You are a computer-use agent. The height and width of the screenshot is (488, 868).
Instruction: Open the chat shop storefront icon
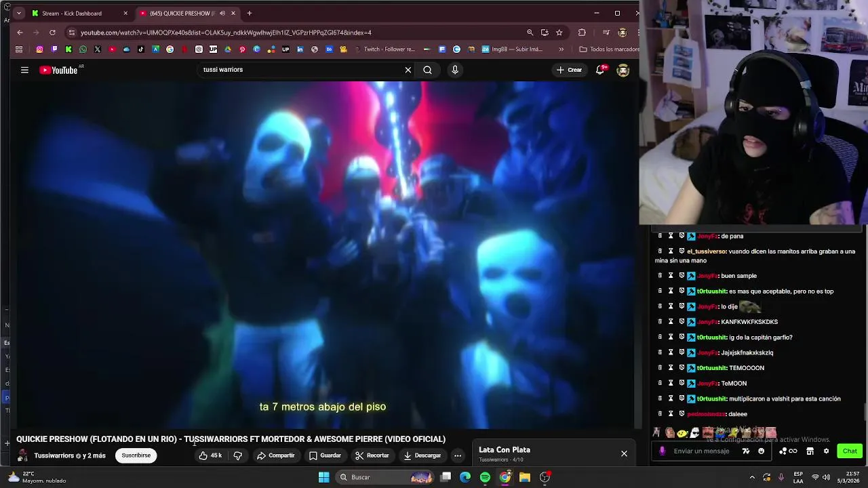click(810, 451)
